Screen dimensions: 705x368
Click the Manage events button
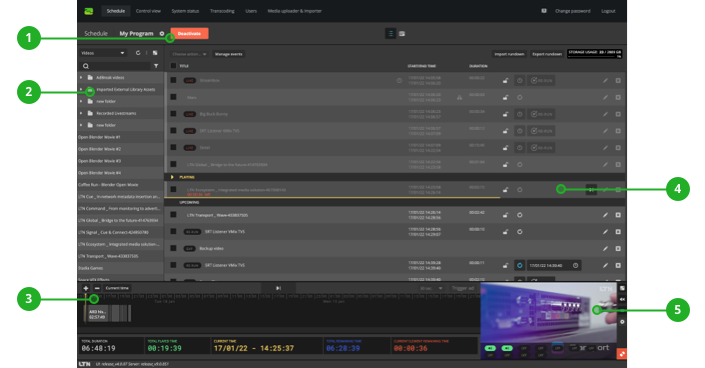tap(228, 54)
